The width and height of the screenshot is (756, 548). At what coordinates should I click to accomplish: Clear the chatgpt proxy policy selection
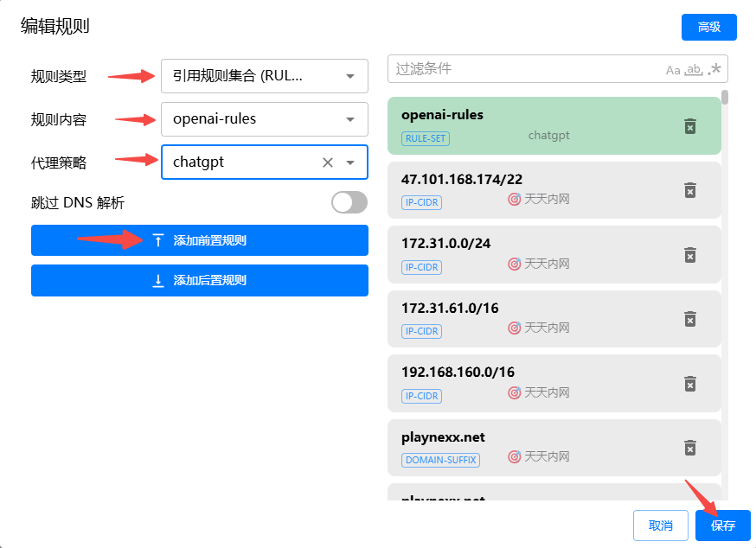[x=328, y=162]
